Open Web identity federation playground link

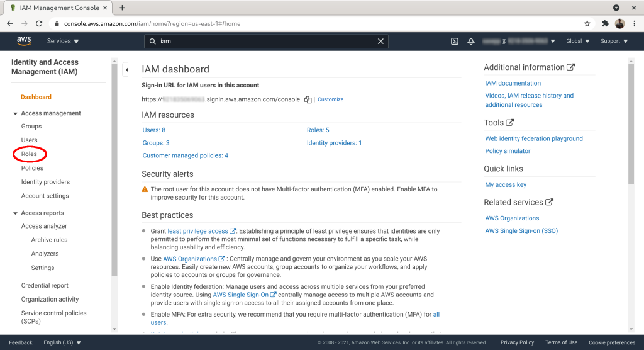click(x=534, y=138)
